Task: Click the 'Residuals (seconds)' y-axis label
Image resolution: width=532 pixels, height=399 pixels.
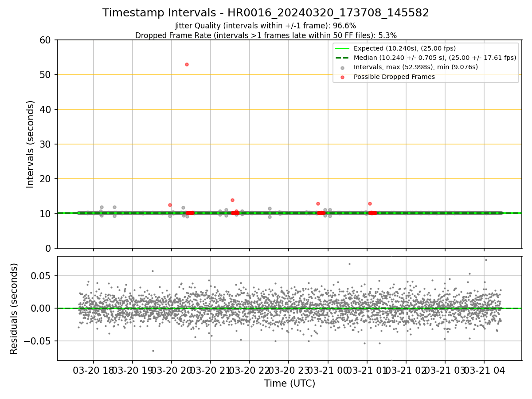Action: (x=14, y=309)
